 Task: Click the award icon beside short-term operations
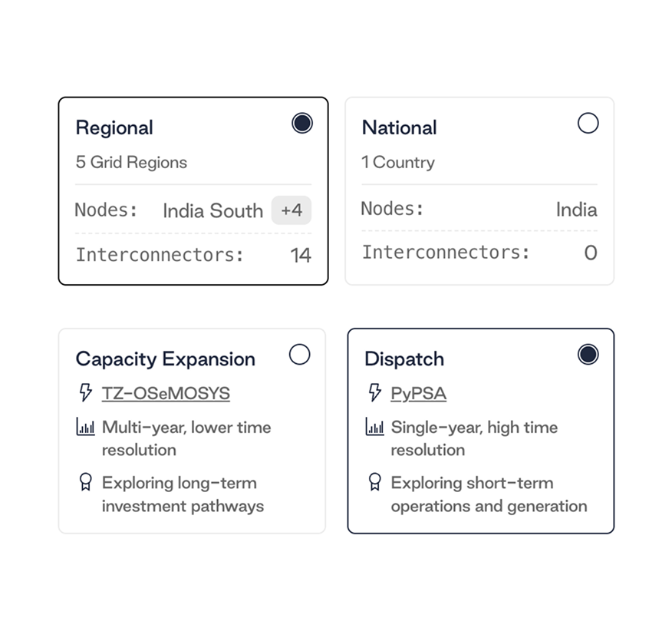(374, 482)
